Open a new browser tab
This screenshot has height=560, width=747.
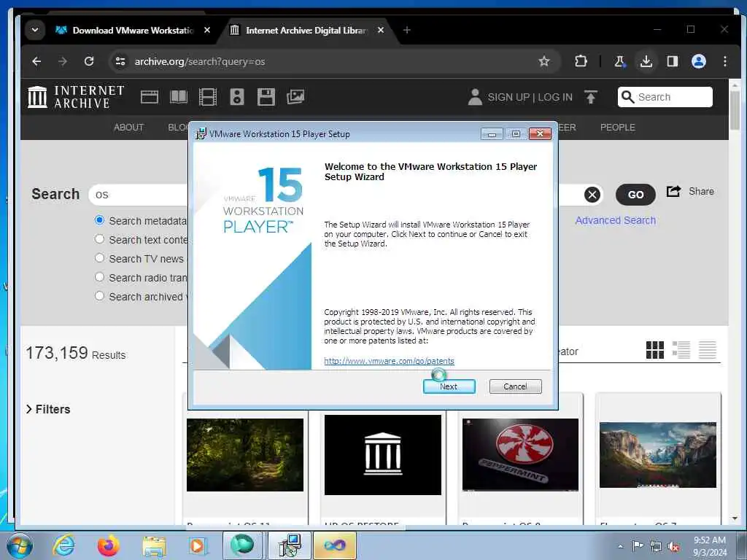tap(406, 30)
